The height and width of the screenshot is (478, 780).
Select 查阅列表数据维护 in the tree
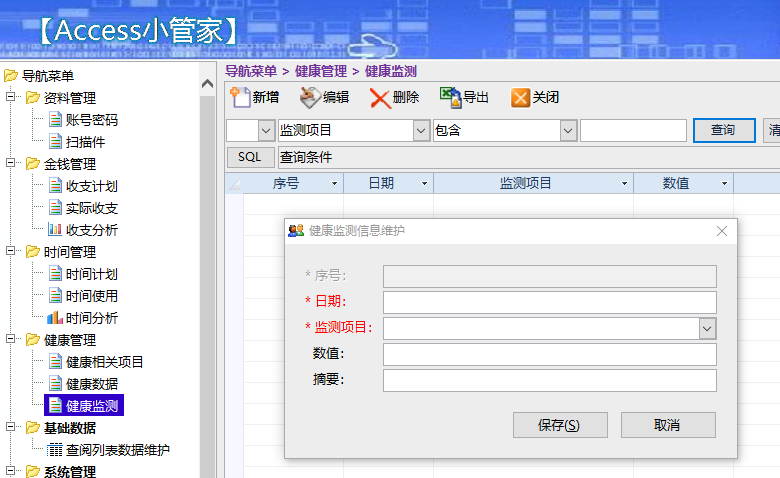pos(118,450)
